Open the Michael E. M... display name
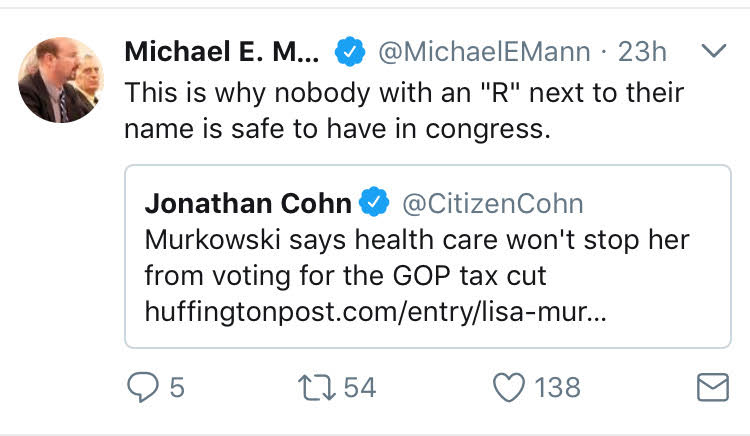Viewport: 750px width, 436px height. [x=222, y=51]
